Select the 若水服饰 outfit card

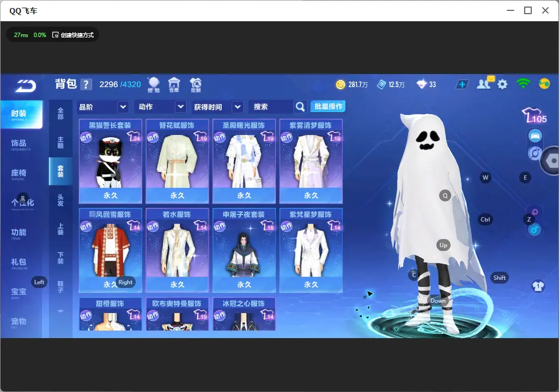click(177, 250)
